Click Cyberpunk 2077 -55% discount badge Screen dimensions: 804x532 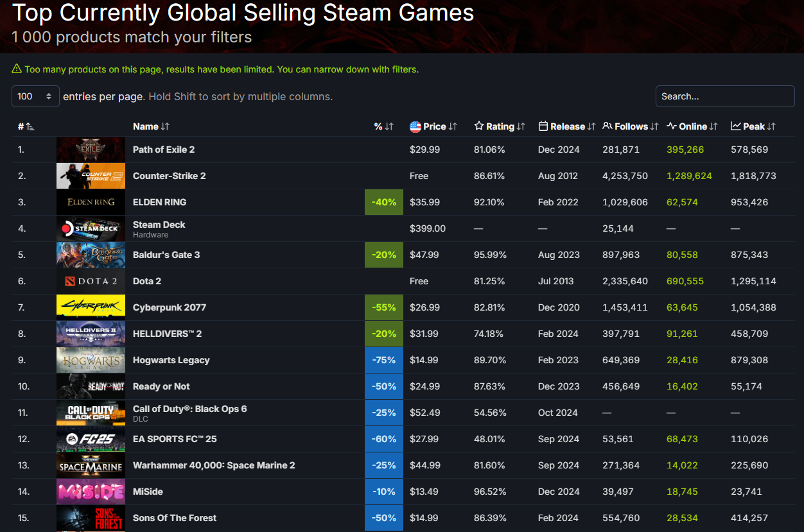384,307
